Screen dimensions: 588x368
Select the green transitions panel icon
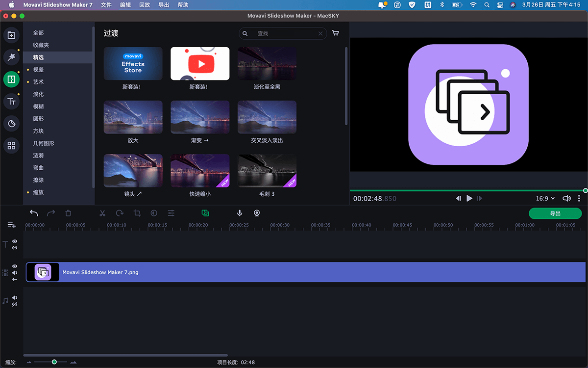[11, 79]
